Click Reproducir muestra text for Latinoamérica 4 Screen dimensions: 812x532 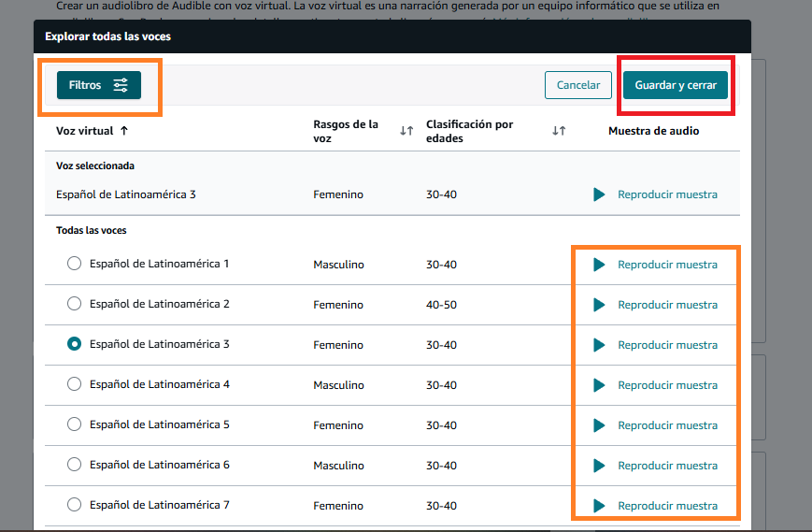click(x=667, y=385)
